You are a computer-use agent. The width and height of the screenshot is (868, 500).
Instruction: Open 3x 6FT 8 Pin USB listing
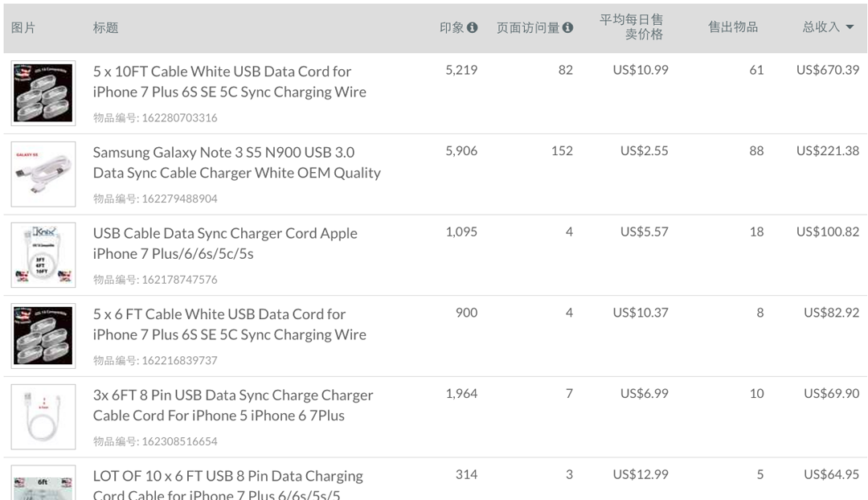[x=233, y=405]
